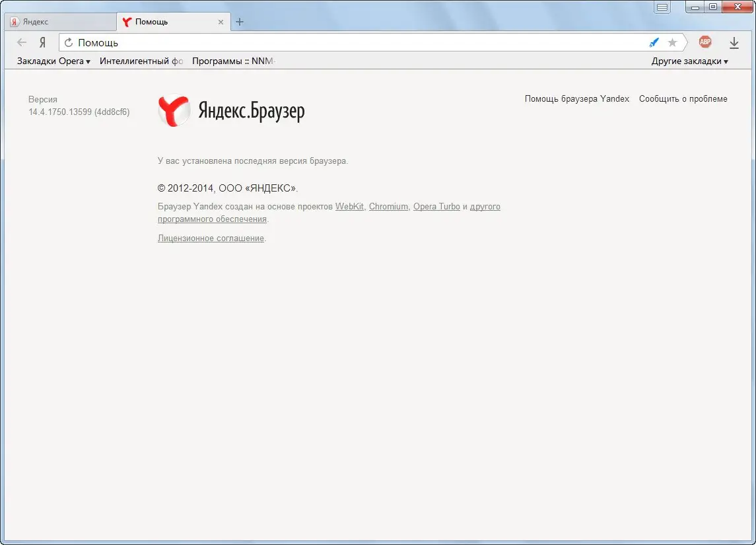Screen dimensions: 756x545
Task: Open Интеллигентный фо bookmark
Action: click(141, 61)
